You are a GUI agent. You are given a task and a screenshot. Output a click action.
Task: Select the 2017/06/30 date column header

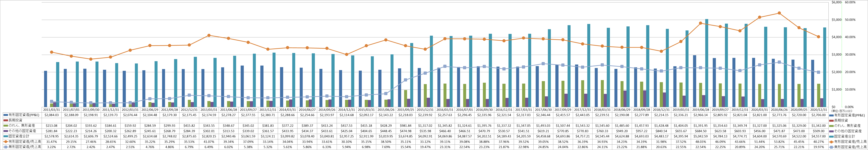543,109
